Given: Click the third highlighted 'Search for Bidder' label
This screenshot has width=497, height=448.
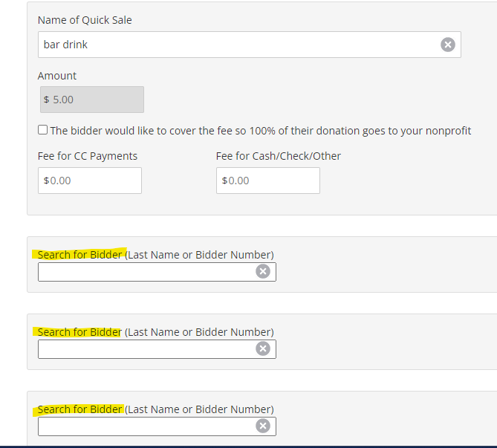Looking at the screenshot, I should pos(80,409).
